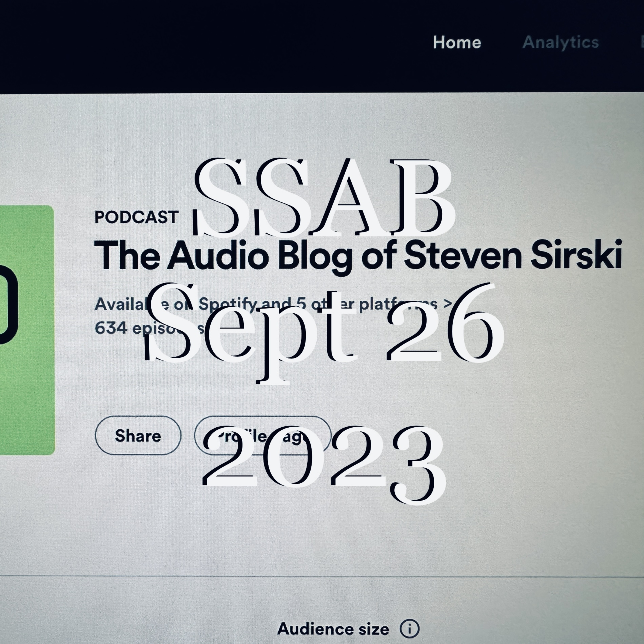Open 'Available on Spotify and 5 other platforms'
The width and height of the screenshot is (644, 644).
[x=273, y=304]
